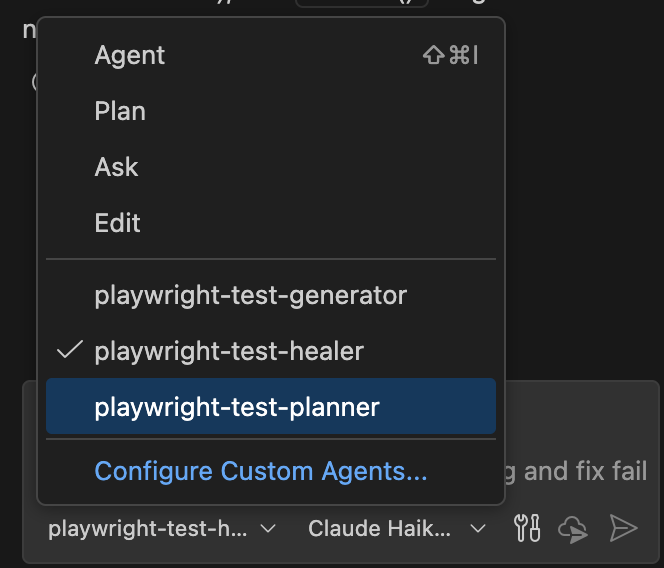Image resolution: width=664 pixels, height=568 pixels.
Task: Switch to the playwright-test-generator agent
Action: point(250,295)
